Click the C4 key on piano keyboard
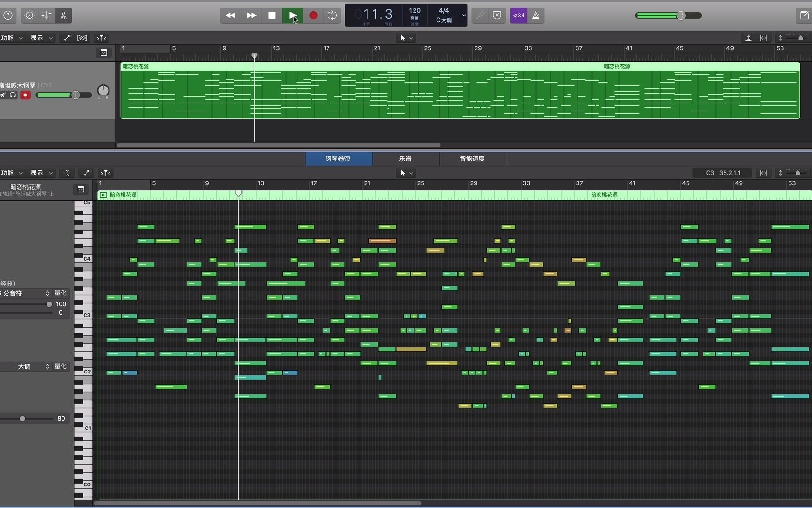 tap(83, 259)
